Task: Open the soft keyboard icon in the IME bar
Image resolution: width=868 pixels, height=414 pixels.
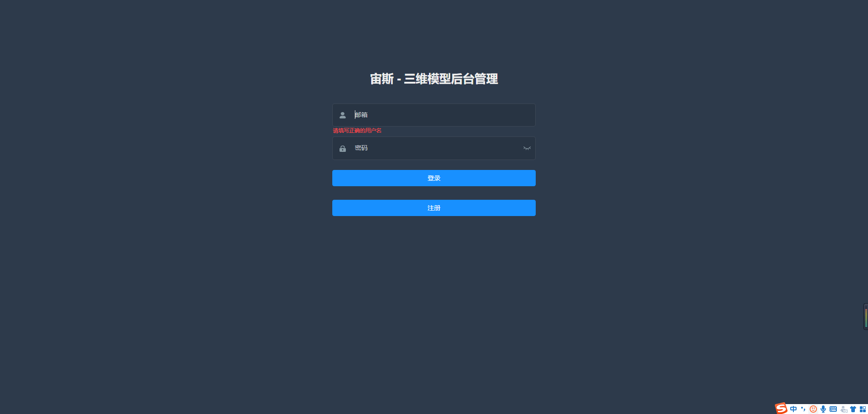Action: click(833, 409)
